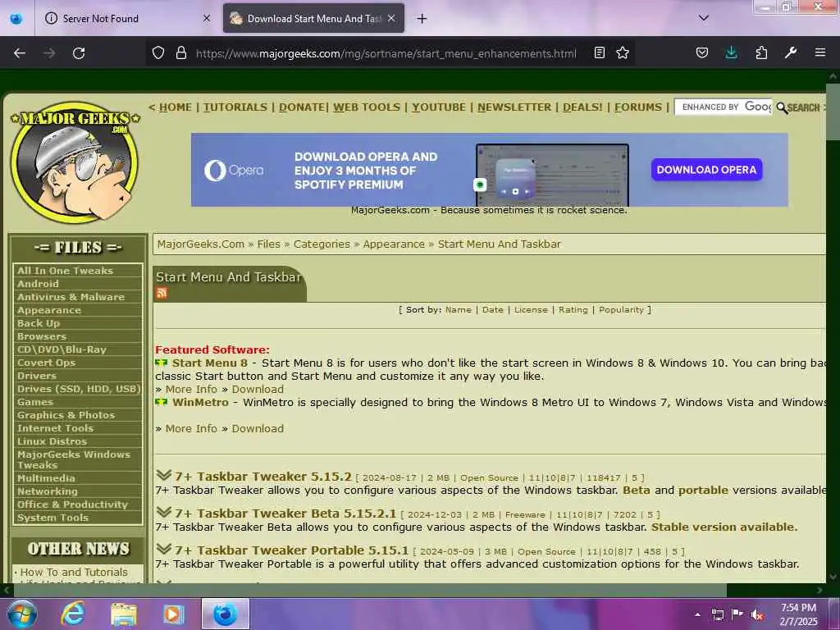Sort the list by Popularity
The height and width of the screenshot is (630, 840).
click(621, 309)
